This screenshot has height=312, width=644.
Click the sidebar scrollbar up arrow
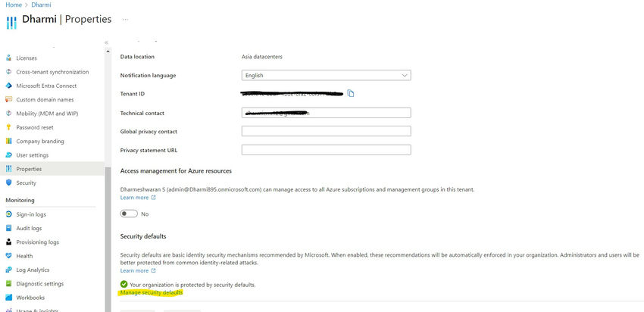click(x=108, y=51)
